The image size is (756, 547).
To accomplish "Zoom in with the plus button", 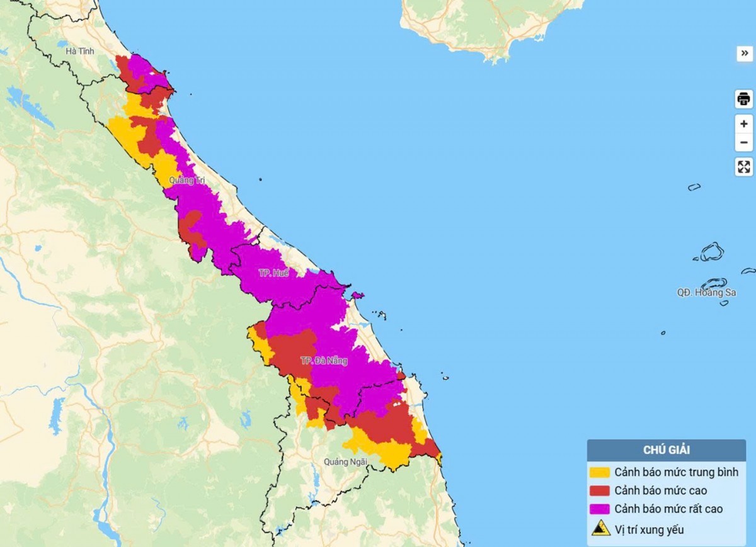I will 744,124.
